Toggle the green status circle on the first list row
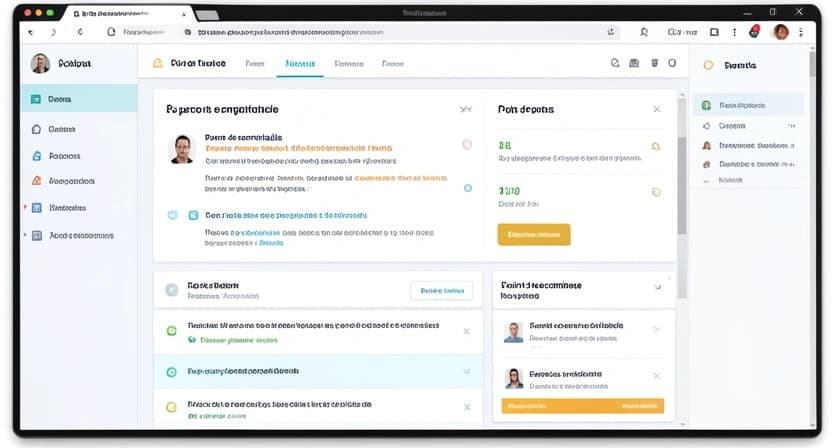Image resolution: width=832 pixels, height=448 pixels. (x=171, y=331)
